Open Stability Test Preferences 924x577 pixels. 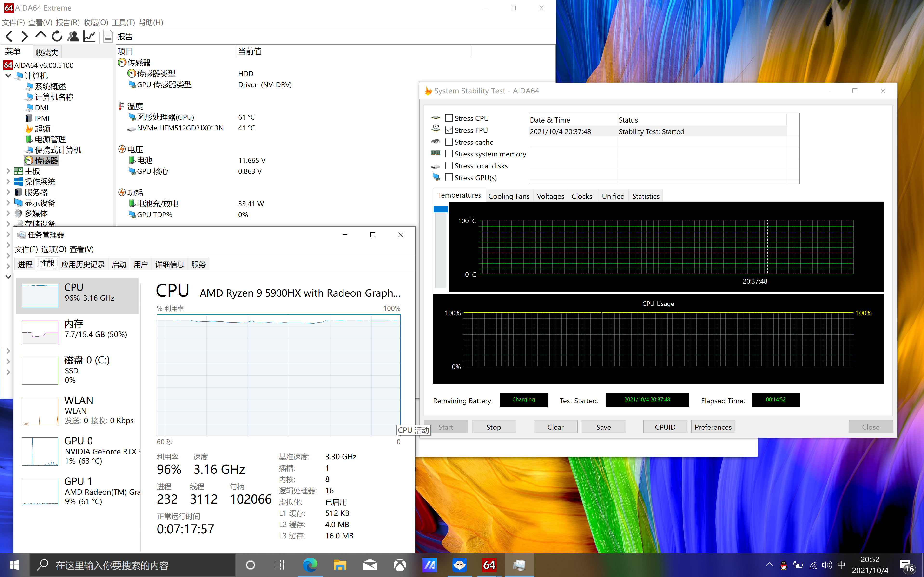click(x=713, y=427)
